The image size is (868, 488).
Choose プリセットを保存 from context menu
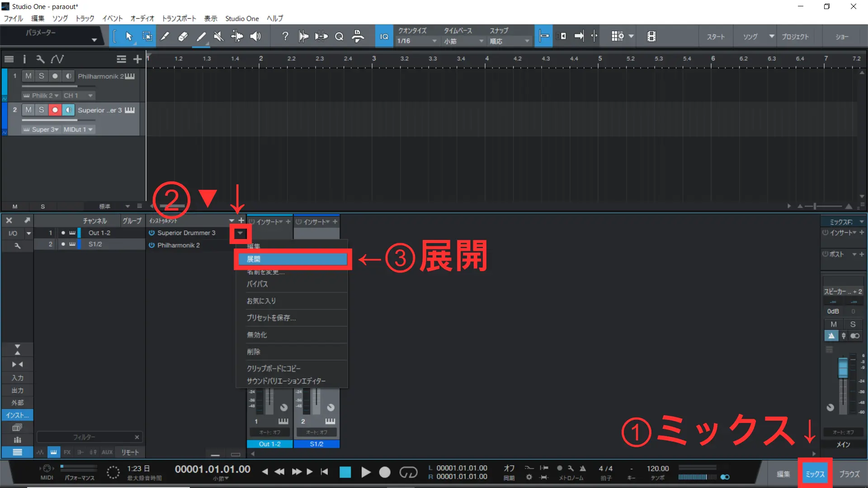point(292,318)
